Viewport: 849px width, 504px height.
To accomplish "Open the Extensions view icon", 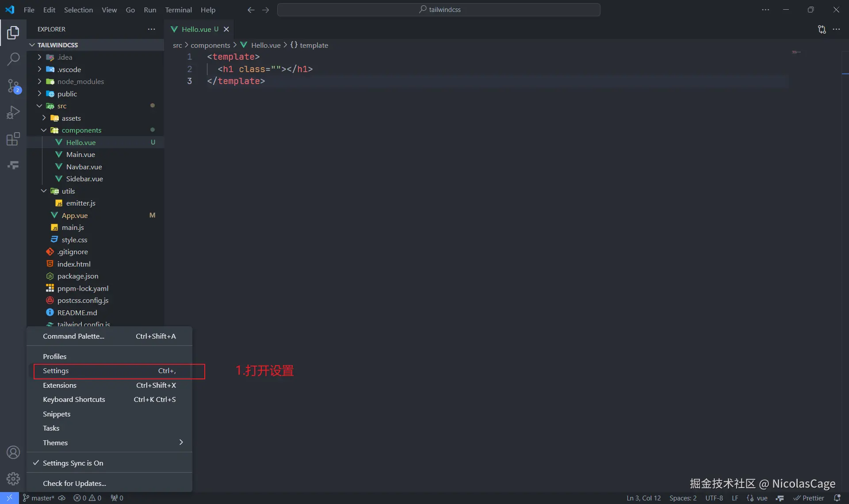I will (13, 139).
